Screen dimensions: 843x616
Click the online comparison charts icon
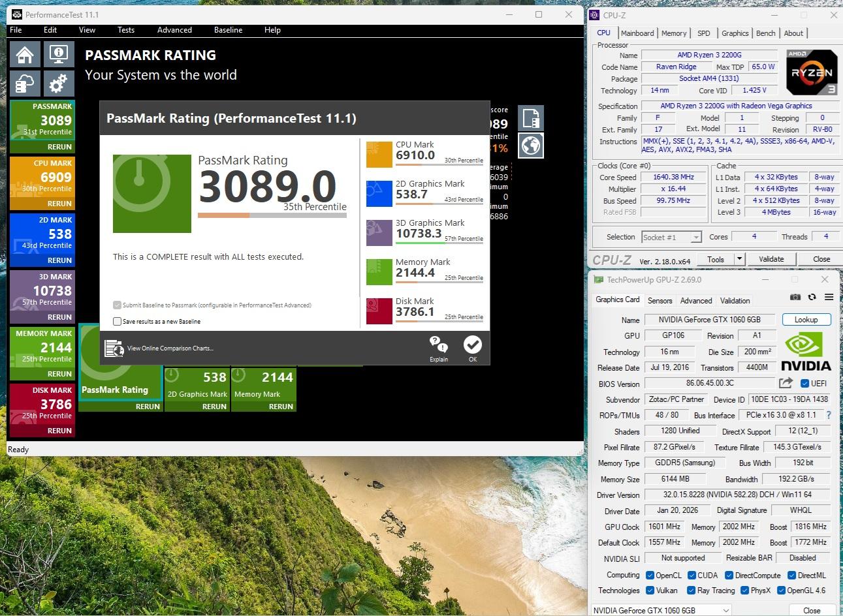point(114,348)
